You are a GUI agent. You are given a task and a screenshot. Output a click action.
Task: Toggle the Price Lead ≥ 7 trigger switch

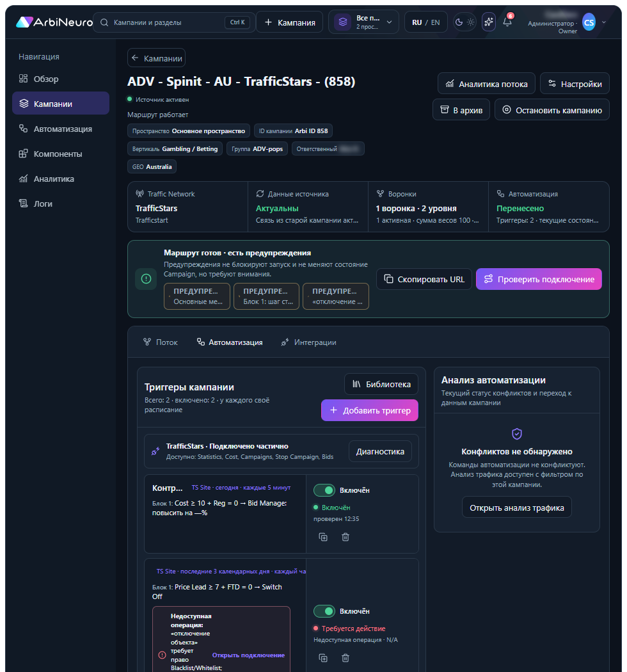pos(324,611)
